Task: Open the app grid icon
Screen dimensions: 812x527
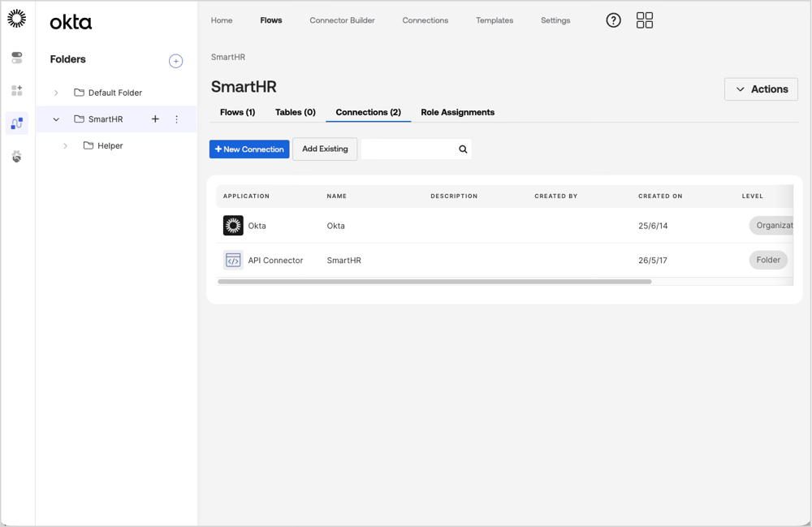Action: click(x=644, y=20)
